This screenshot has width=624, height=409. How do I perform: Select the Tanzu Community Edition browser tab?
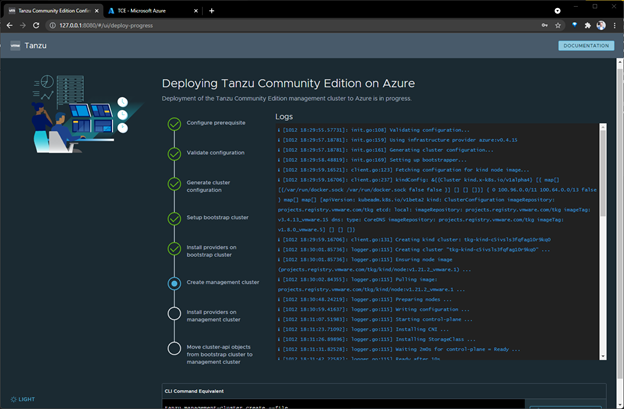54,11
